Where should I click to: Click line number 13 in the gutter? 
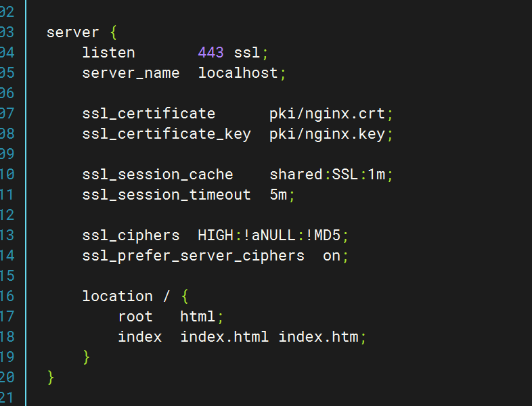point(7,235)
